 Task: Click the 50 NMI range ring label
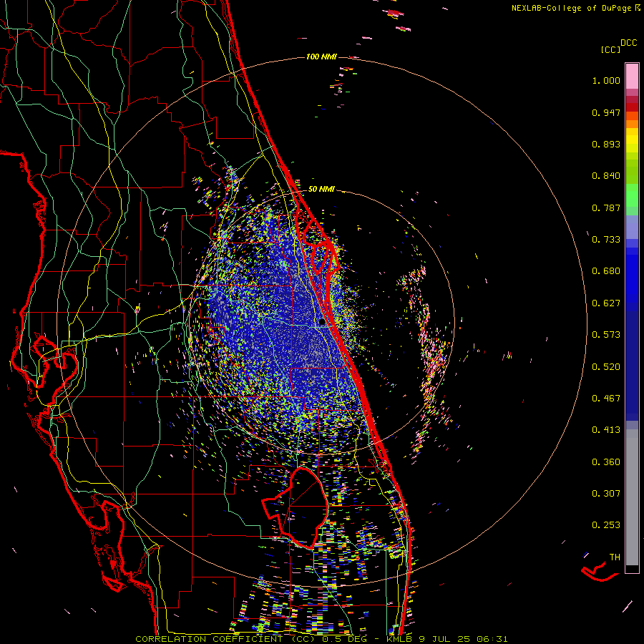pos(321,190)
